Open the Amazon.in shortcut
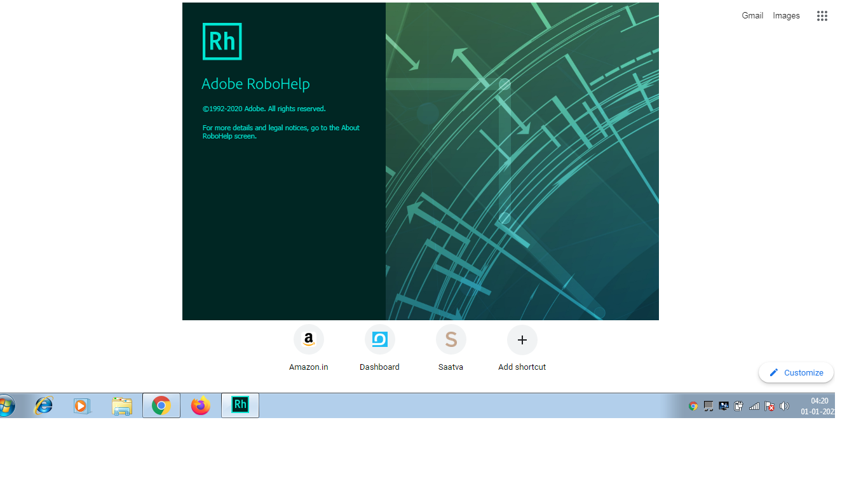The width and height of the screenshot is (868, 488). [x=308, y=339]
